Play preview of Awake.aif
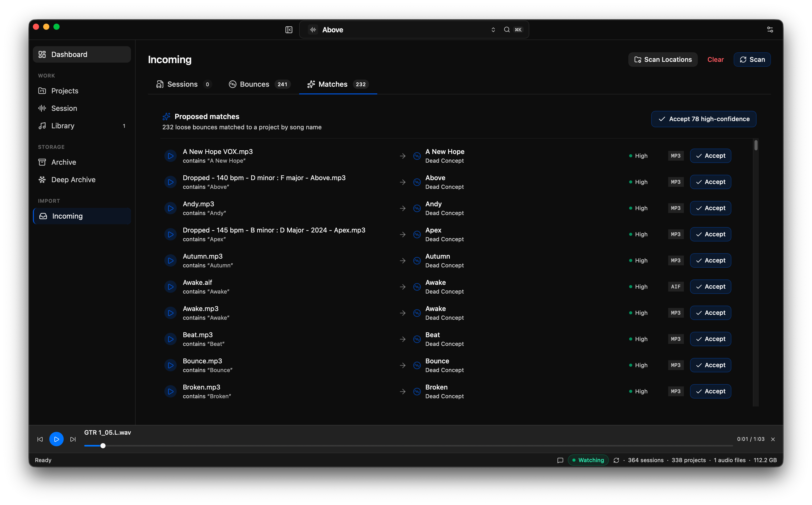The height and width of the screenshot is (505, 812). (171, 287)
